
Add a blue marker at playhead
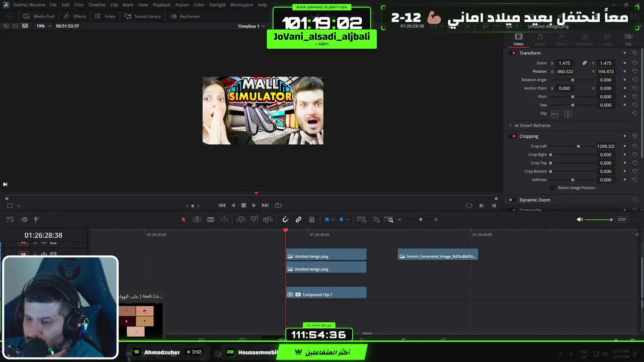coord(341,219)
